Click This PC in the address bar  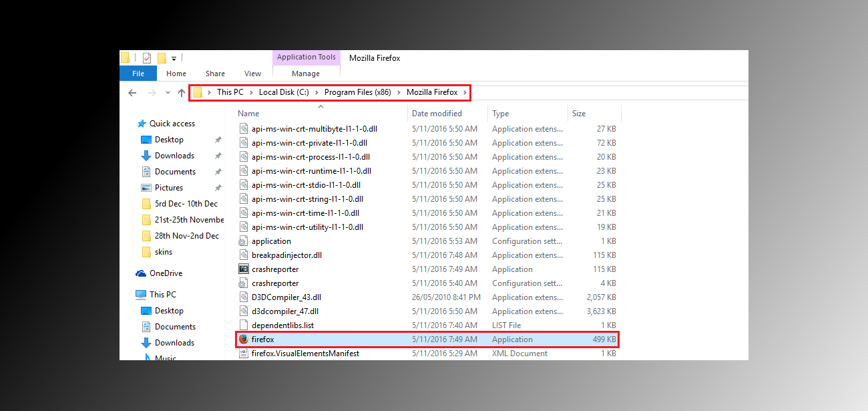coord(230,92)
